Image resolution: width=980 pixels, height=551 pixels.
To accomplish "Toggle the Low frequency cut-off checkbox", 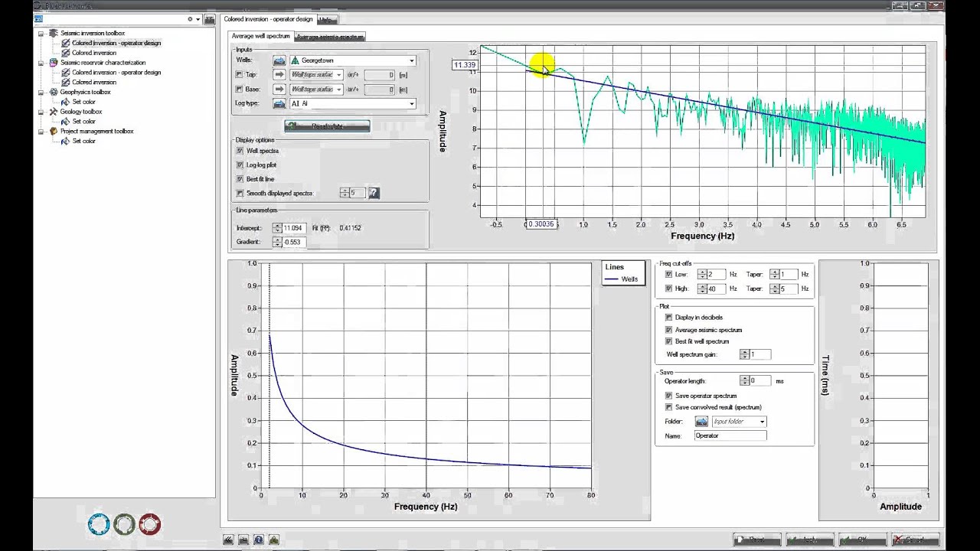I will [x=668, y=274].
